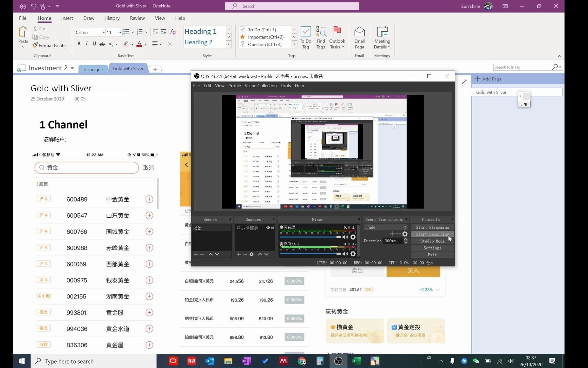The height and width of the screenshot is (368, 588).
Task: Open the Excel icon in the taskbar
Action: click(356, 361)
